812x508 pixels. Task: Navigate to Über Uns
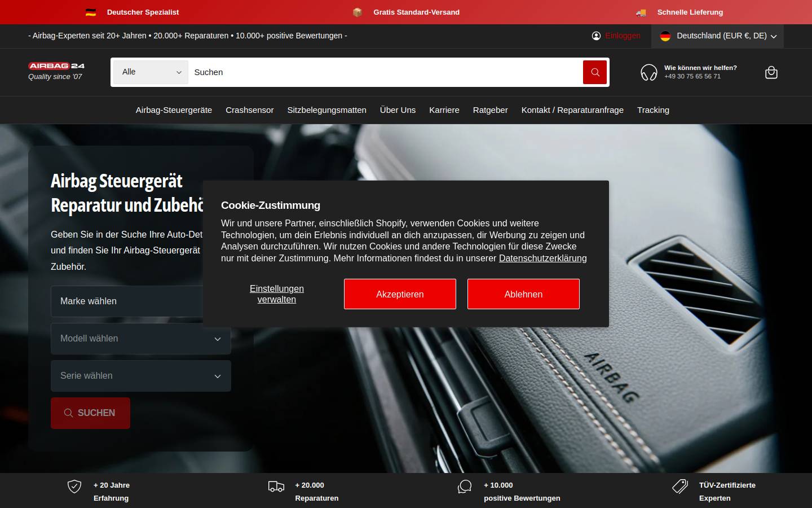tap(398, 110)
